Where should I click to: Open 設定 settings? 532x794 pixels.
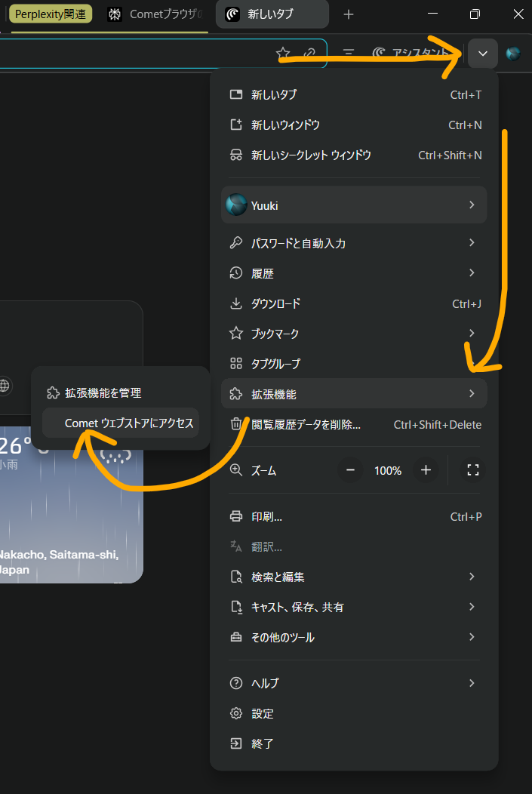click(x=354, y=713)
